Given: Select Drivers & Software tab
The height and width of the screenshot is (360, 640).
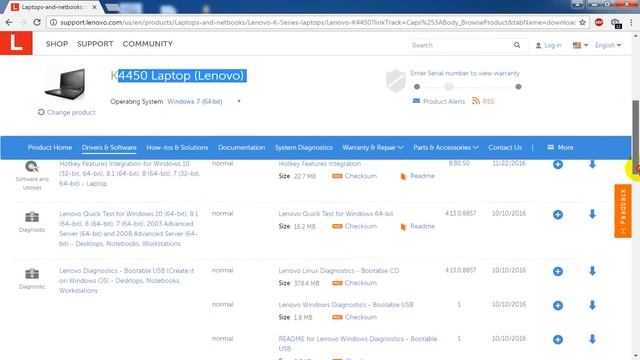Looking at the screenshot, I should coord(109,147).
